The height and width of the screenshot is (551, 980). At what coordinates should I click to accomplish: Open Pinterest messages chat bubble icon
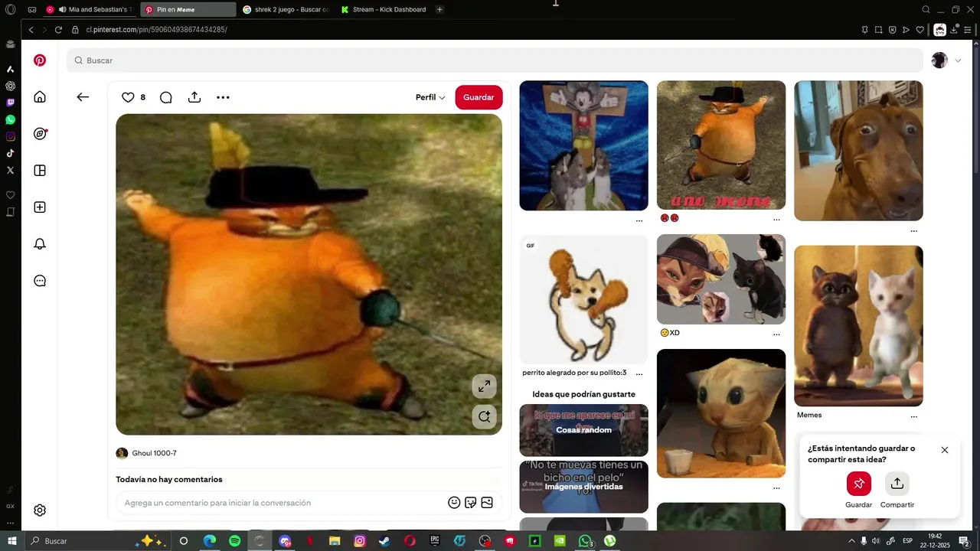[40, 281]
